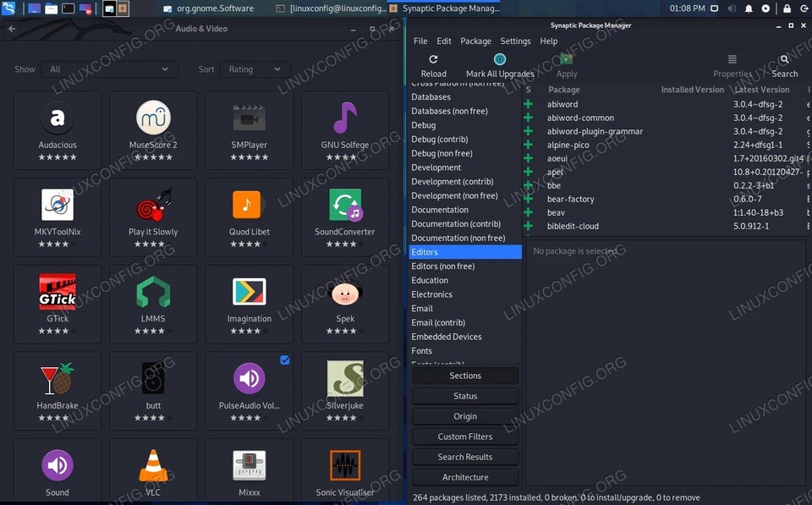This screenshot has height=505, width=812.
Task: Mark the alpine-pico package status box
Action: tap(529, 145)
